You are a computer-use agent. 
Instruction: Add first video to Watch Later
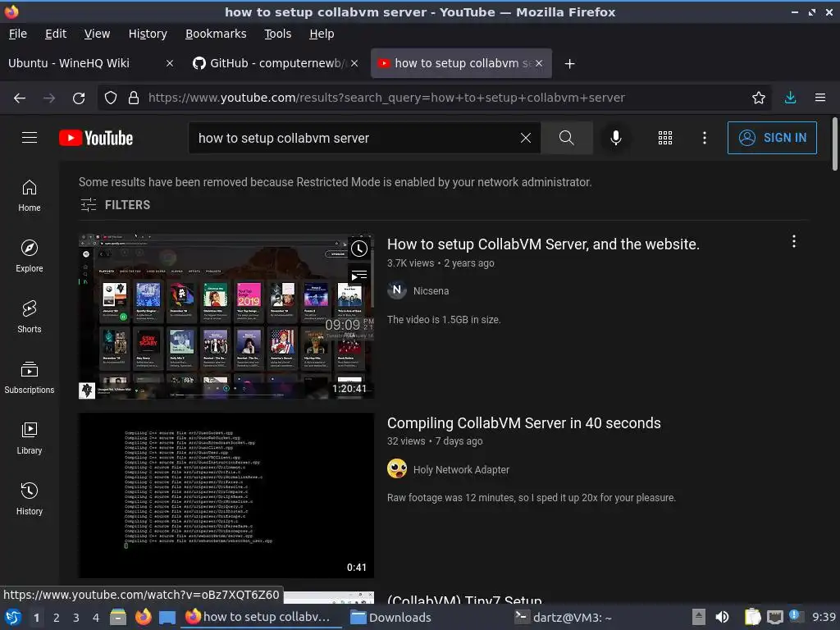point(359,248)
